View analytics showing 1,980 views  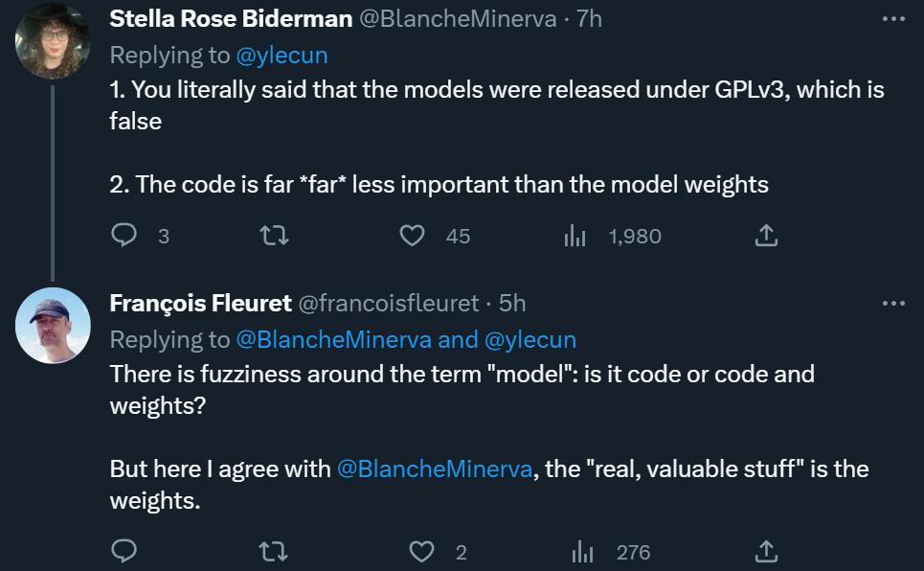(x=575, y=236)
